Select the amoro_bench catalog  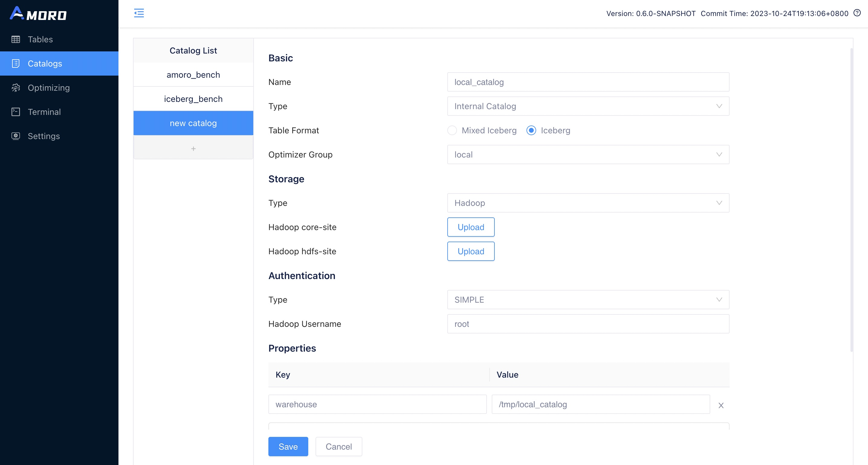[193, 74]
